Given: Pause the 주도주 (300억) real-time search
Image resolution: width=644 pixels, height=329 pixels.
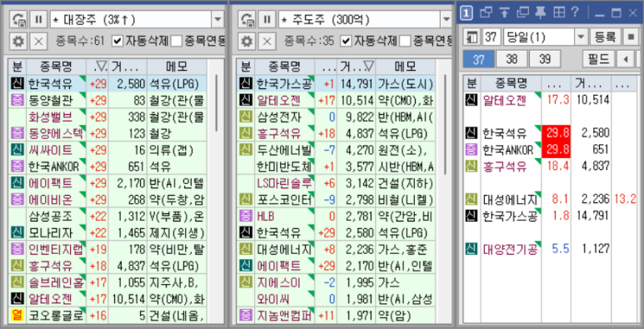Looking at the screenshot, I should pos(267,19).
